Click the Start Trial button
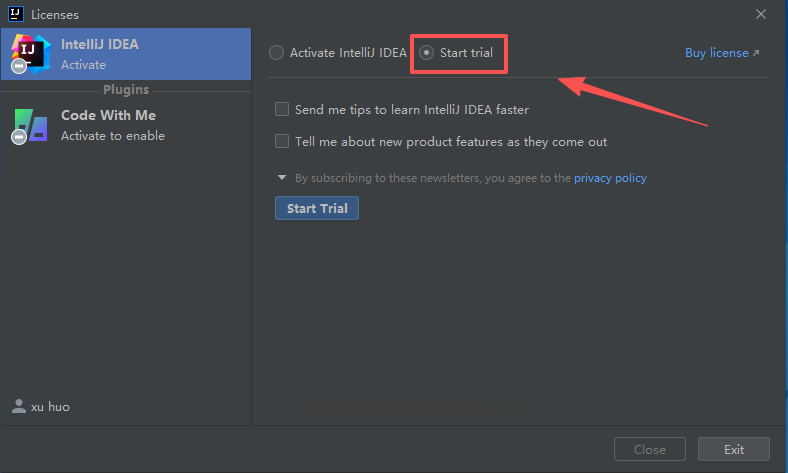Screen dimensions: 788x473 point(317,208)
